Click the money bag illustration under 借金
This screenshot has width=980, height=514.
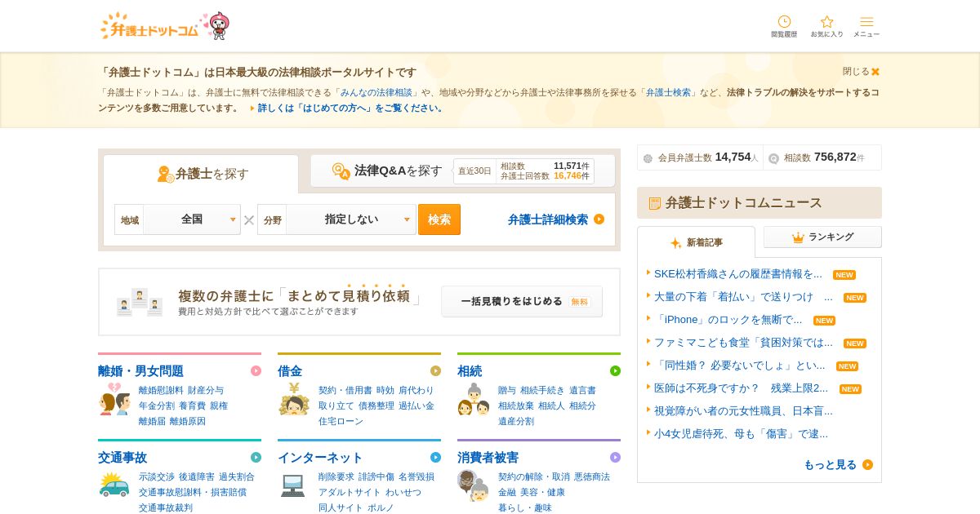coord(294,399)
